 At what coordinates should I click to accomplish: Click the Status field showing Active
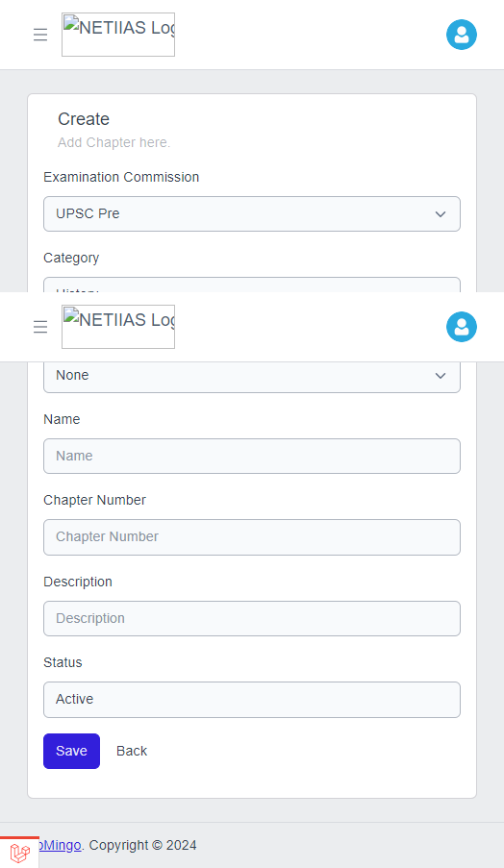[252, 700]
